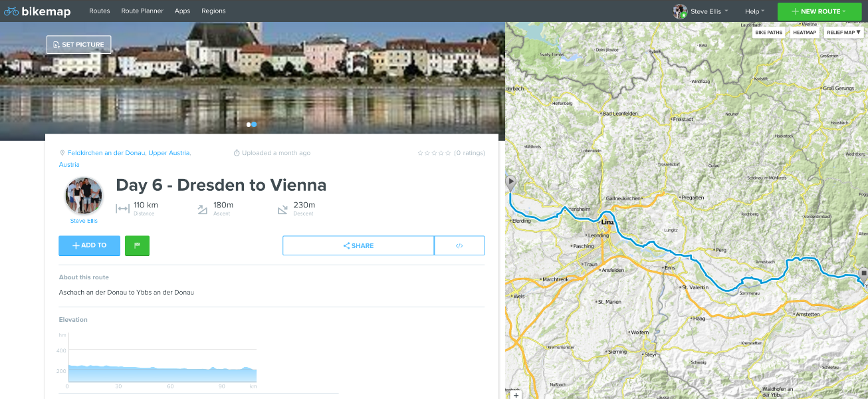The image size is (868, 399).
Task: Click the profile avatar in the header
Action: [680, 11]
